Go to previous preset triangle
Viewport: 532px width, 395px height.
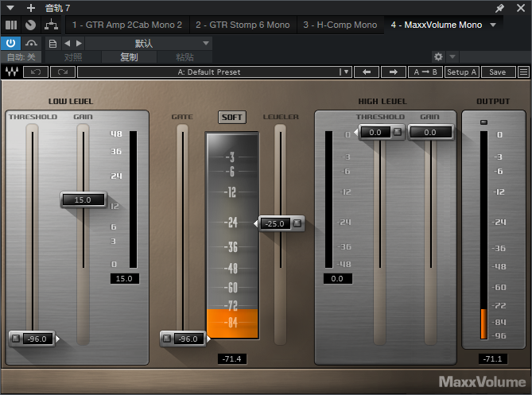click(x=68, y=44)
